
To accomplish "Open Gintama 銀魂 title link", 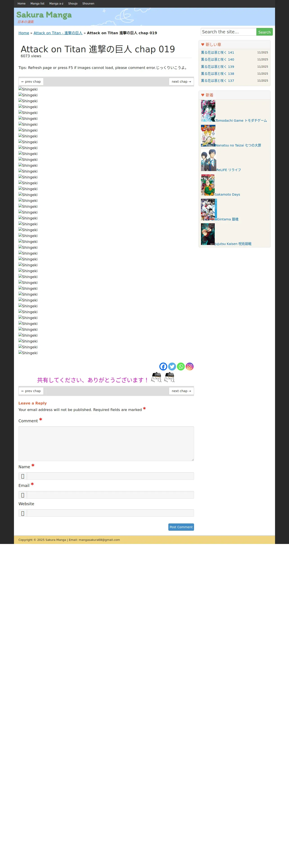I will click(x=227, y=219).
